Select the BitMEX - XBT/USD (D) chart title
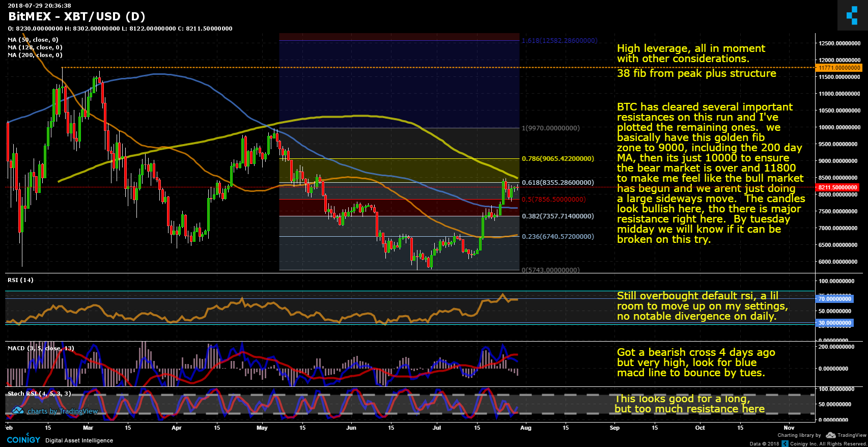 click(x=77, y=16)
